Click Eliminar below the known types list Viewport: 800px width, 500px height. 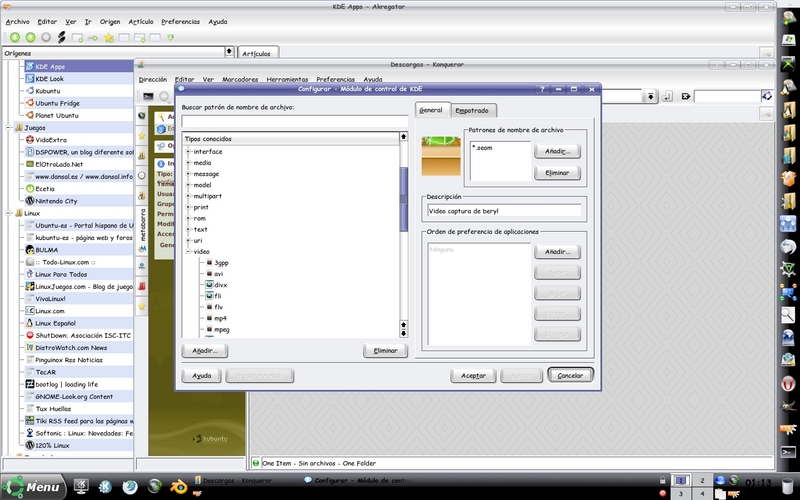385,351
